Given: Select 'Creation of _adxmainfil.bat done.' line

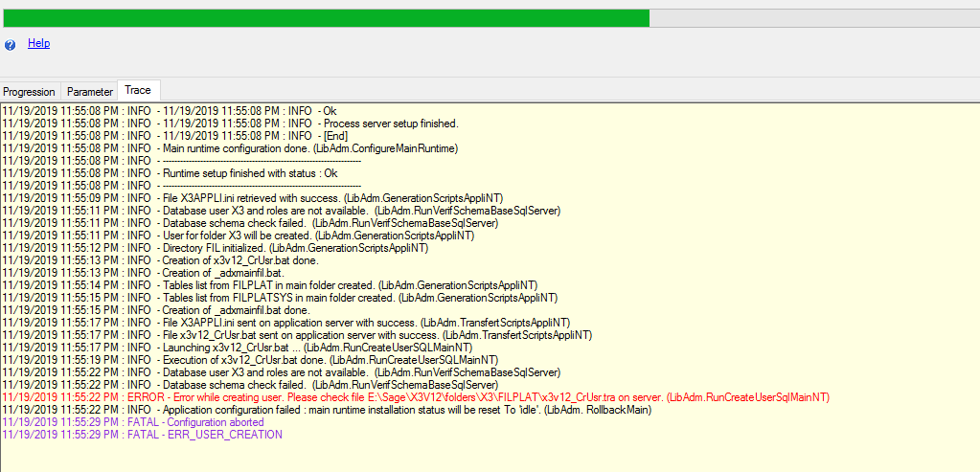Looking at the screenshot, I should [156, 310].
